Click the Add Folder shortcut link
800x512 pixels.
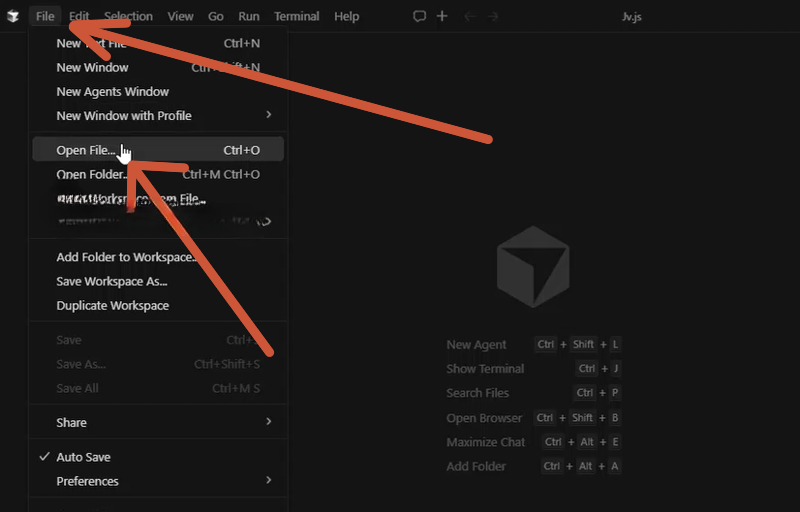point(476,467)
